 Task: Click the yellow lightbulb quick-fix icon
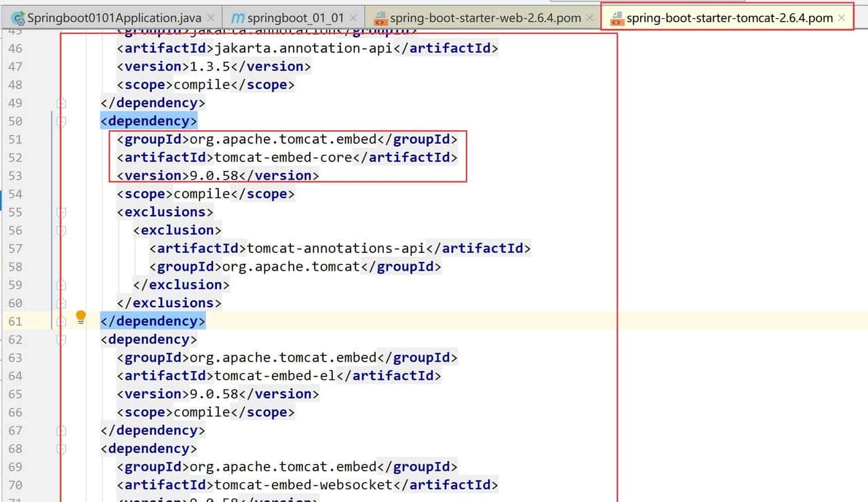pos(81,317)
